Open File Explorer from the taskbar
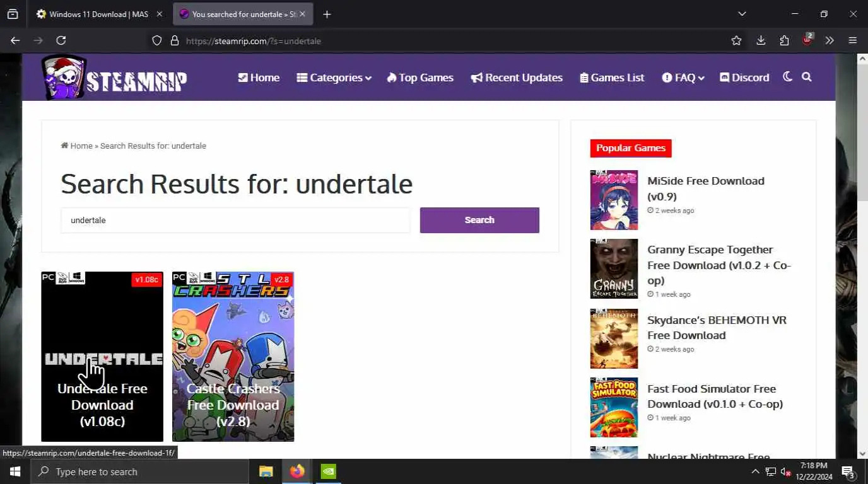This screenshot has width=868, height=484. 266,471
